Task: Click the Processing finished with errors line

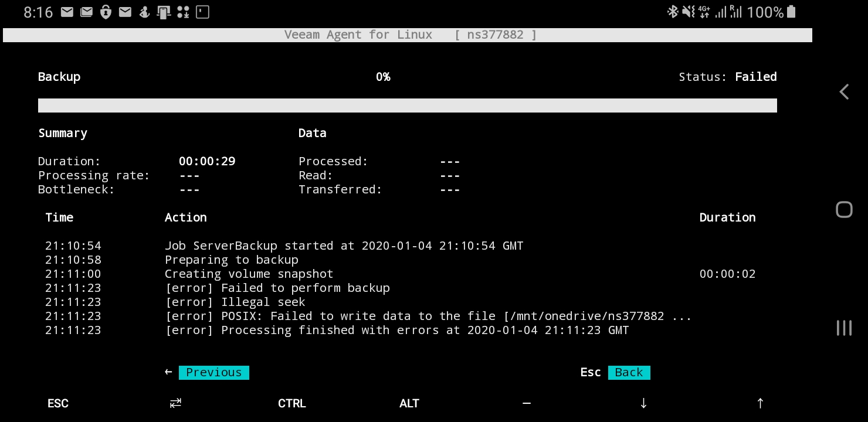Action: 397,330
